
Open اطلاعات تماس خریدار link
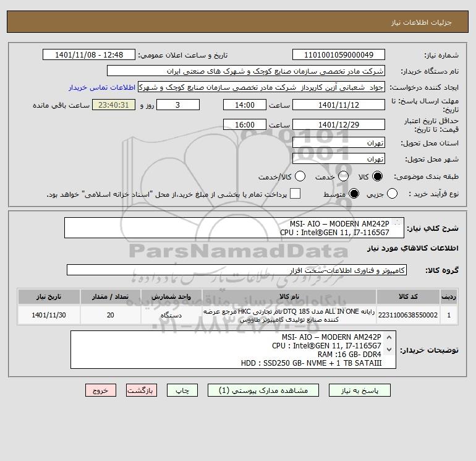point(102,87)
